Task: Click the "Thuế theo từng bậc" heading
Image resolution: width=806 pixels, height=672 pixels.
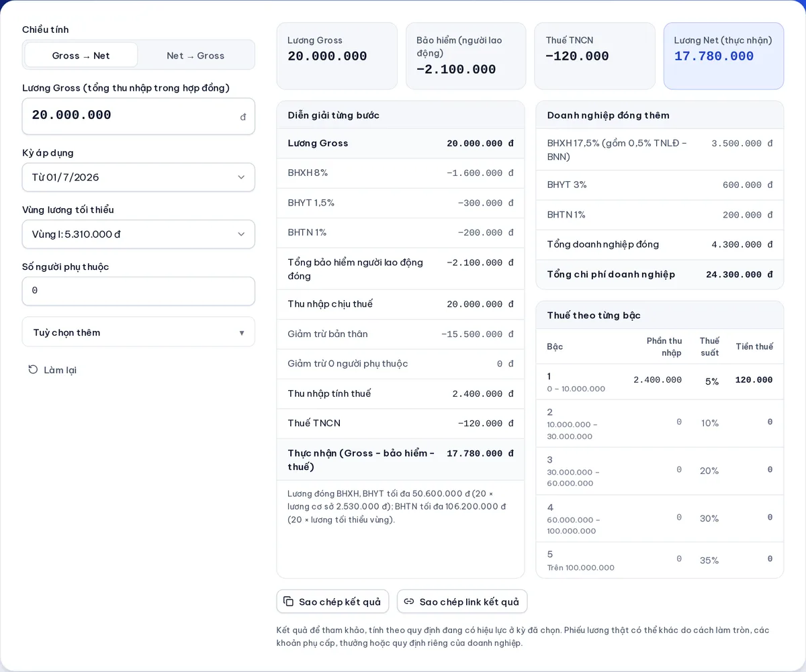Action: click(x=594, y=316)
